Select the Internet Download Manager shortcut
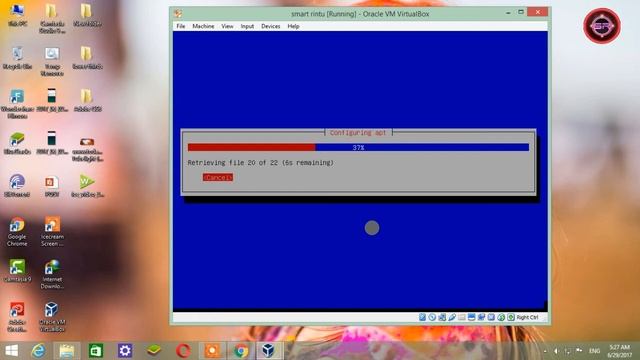Viewport: 640px width, 360px height. (52, 274)
